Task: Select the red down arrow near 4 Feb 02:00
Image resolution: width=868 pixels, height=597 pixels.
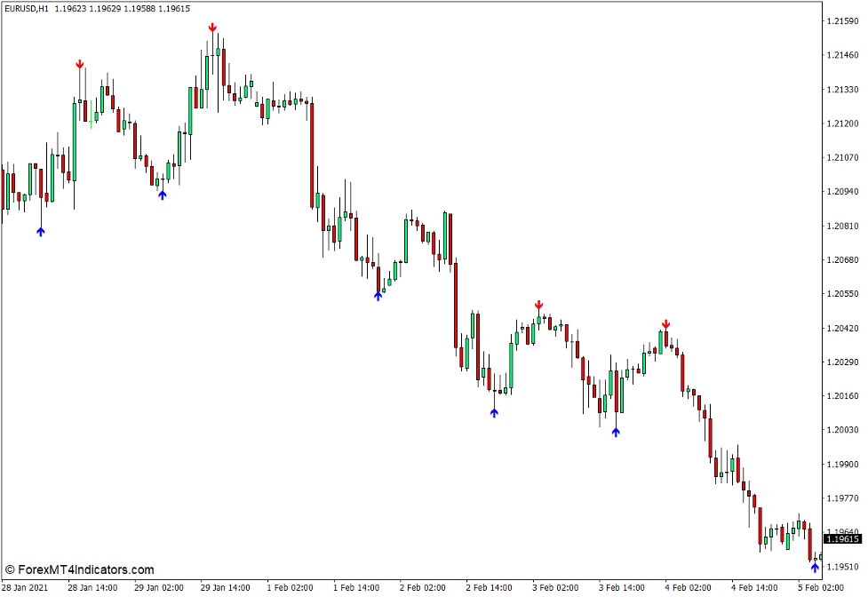Action: click(x=665, y=325)
